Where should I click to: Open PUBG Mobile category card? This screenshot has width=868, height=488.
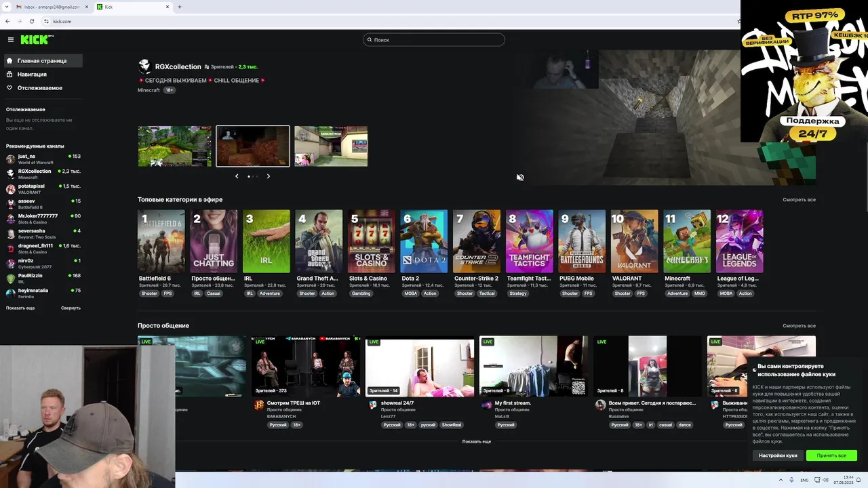582,241
